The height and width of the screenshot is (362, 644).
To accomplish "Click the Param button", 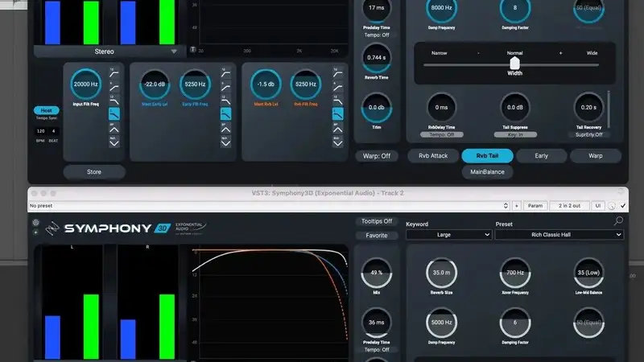I will (x=535, y=206).
